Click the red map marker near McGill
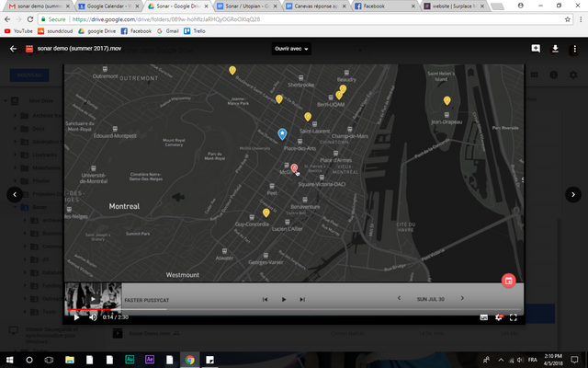588x368 pixels. 294,167
